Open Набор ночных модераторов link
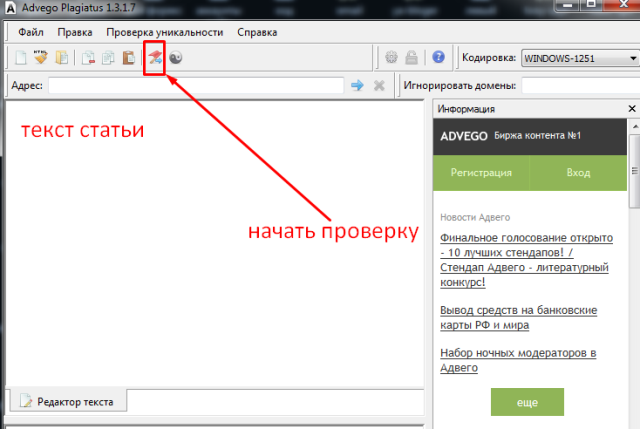 (x=518, y=360)
